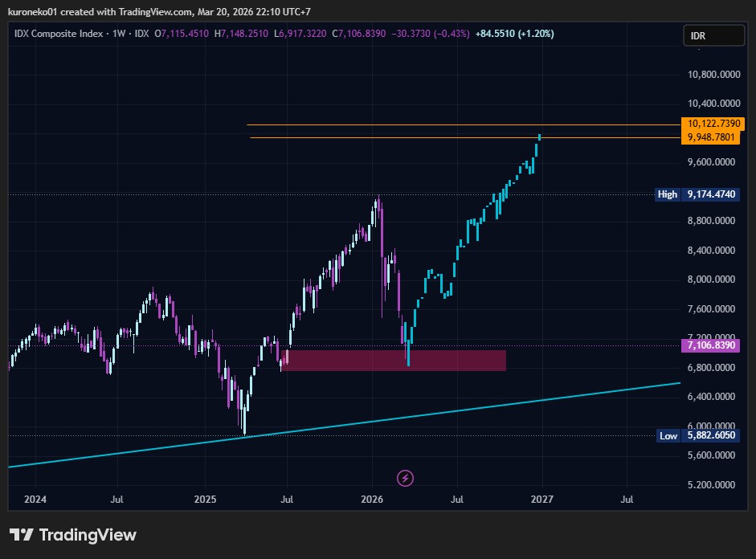Click the −30.3730 (−0.43%) change text
The width and height of the screenshot is (756, 559).
(x=430, y=34)
